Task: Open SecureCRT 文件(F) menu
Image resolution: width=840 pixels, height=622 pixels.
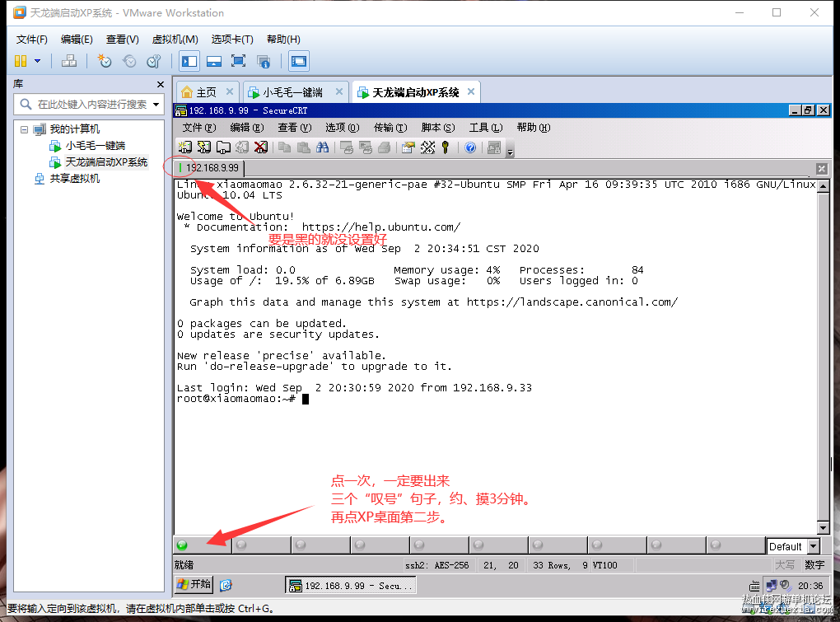Action: pos(198,128)
